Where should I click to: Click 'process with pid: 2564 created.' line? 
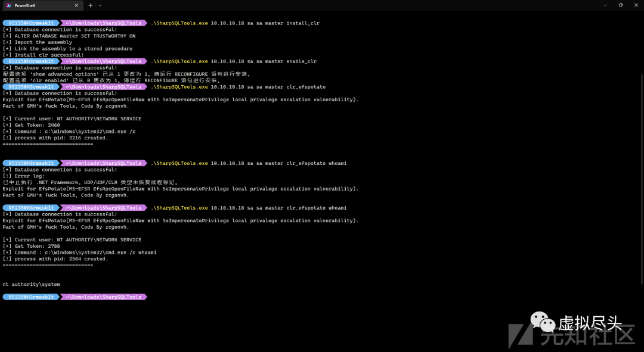(55, 259)
